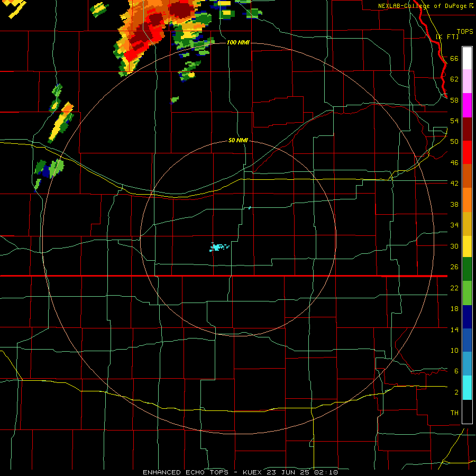Click the light pink legend swatch
The width and height of the screenshot is (476, 476).
(x=467, y=81)
